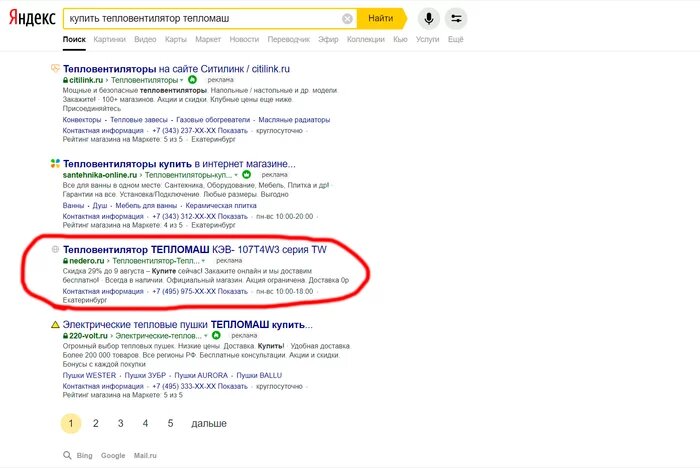
Task: Open the Ванны sitelink
Action: tap(73, 205)
